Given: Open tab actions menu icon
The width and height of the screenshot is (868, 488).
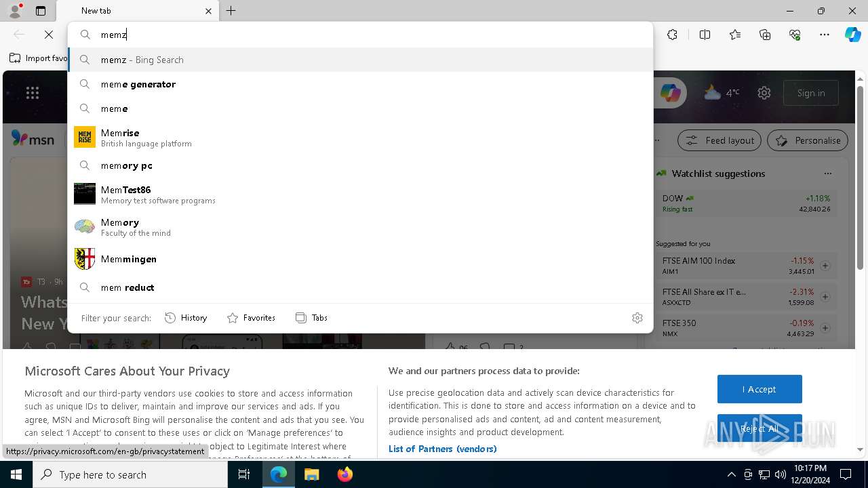Looking at the screenshot, I should (x=41, y=11).
